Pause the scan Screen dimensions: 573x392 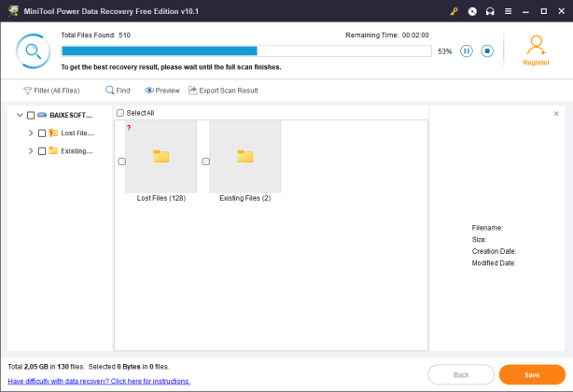467,50
